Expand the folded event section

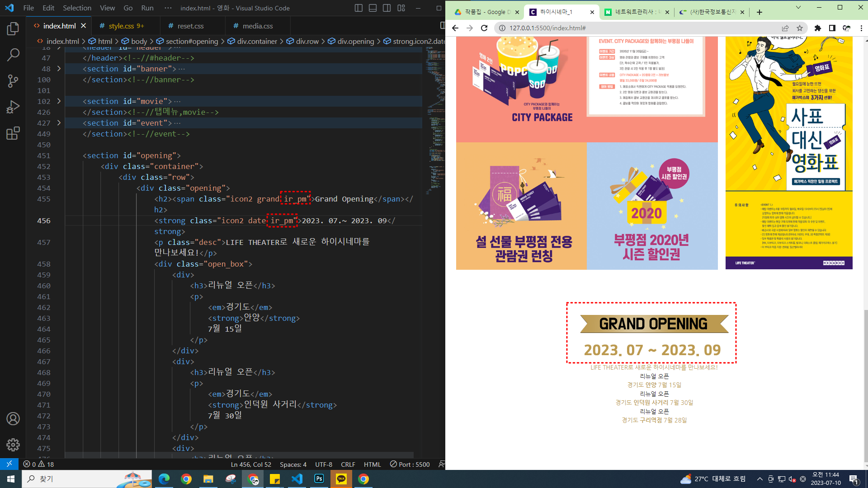pos(59,123)
